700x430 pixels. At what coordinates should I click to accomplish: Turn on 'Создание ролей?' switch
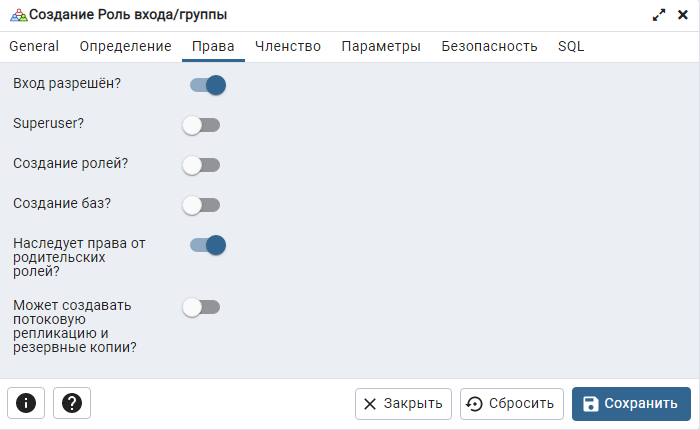(x=201, y=165)
